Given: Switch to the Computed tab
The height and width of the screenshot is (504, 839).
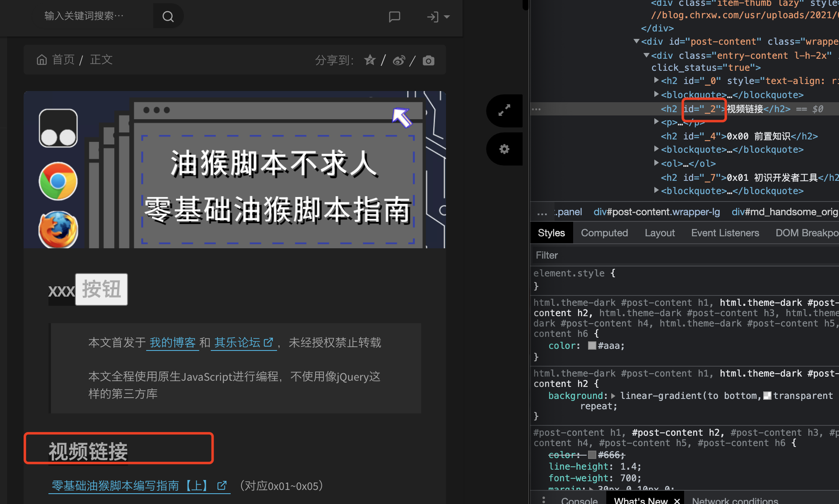Looking at the screenshot, I should coord(604,233).
